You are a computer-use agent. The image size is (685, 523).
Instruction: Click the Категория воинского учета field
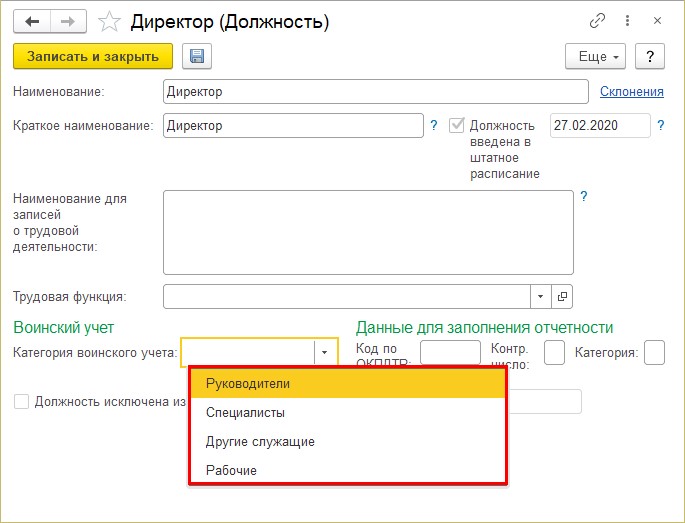pos(248,352)
